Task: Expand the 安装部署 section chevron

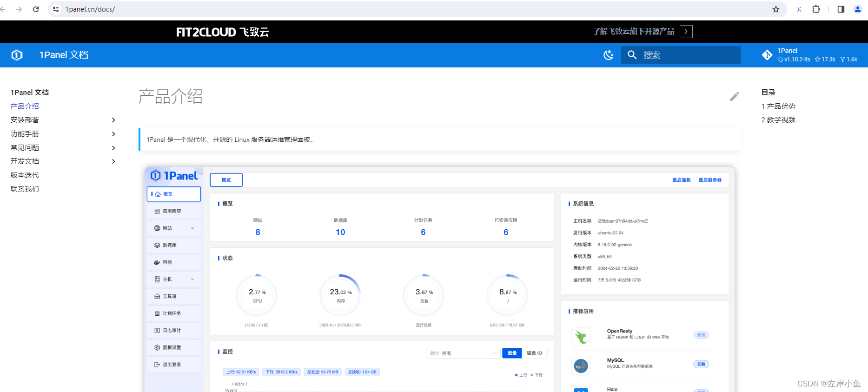Action: coord(113,120)
